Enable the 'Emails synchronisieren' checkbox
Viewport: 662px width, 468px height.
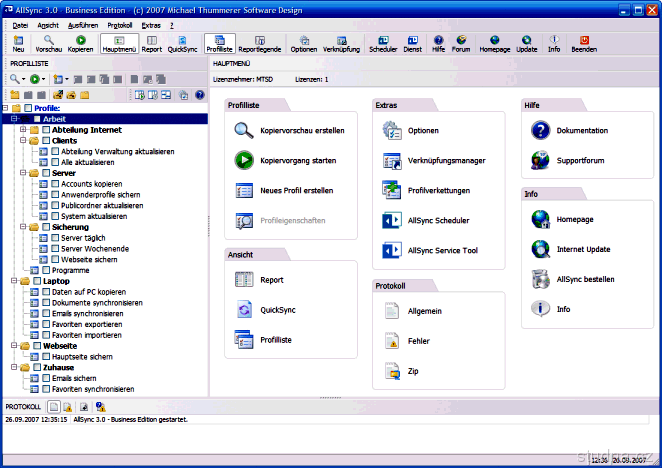46,313
